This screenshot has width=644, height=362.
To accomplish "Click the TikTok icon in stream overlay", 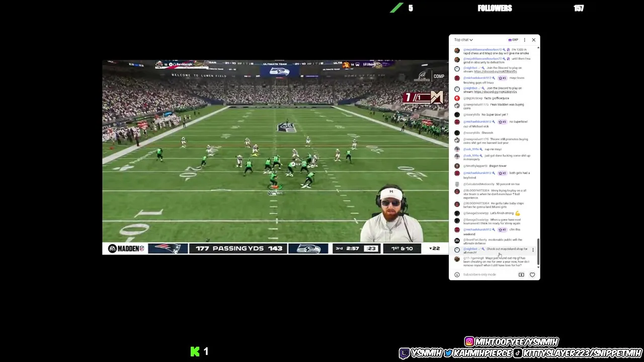I will click(x=517, y=353).
